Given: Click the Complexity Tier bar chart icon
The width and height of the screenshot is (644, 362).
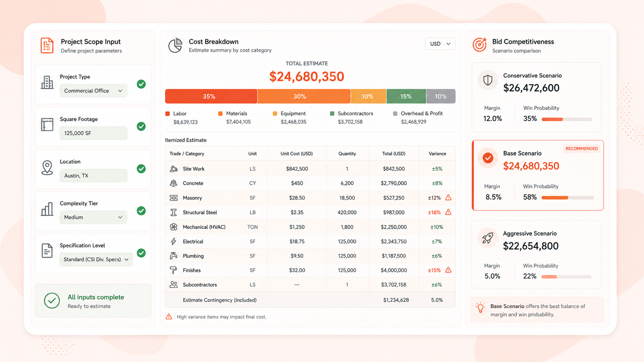Looking at the screenshot, I should point(47,209).
